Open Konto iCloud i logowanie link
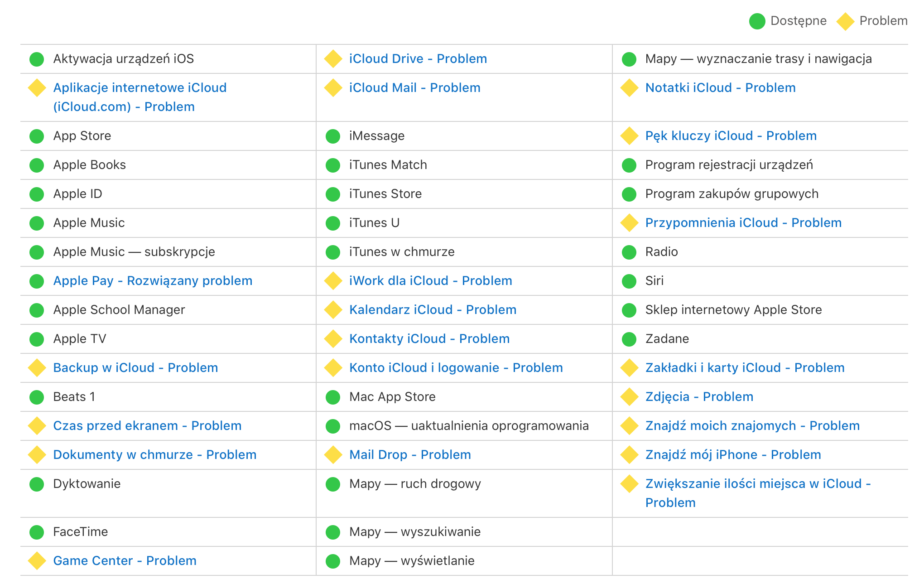Image resolution: width=924 pixels, height=584 pixels. 456,368
